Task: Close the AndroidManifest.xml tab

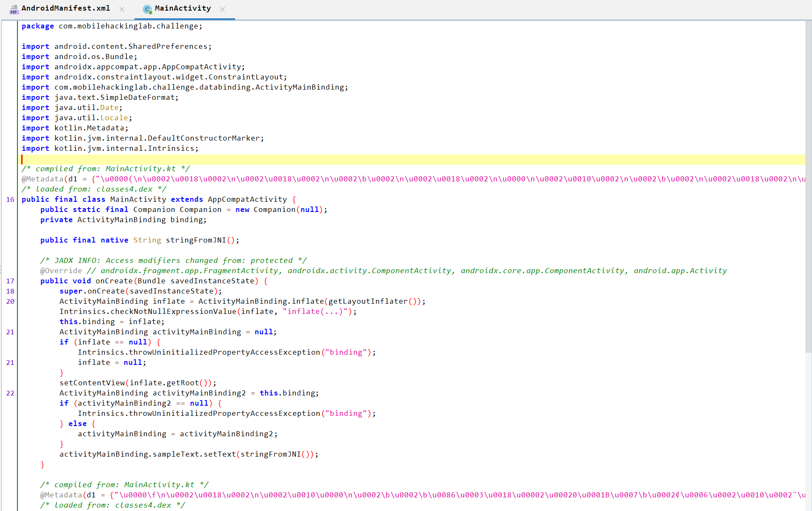Action: coord(122,9)
